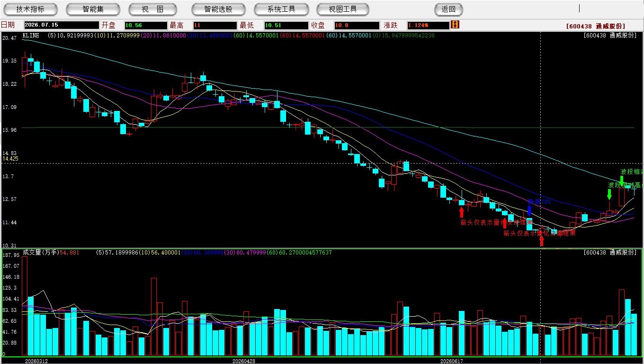Click the 日期 field showing 2026.07.15
Image resolution: width=644 pixels, height=364 pixels.
point(62,25)
